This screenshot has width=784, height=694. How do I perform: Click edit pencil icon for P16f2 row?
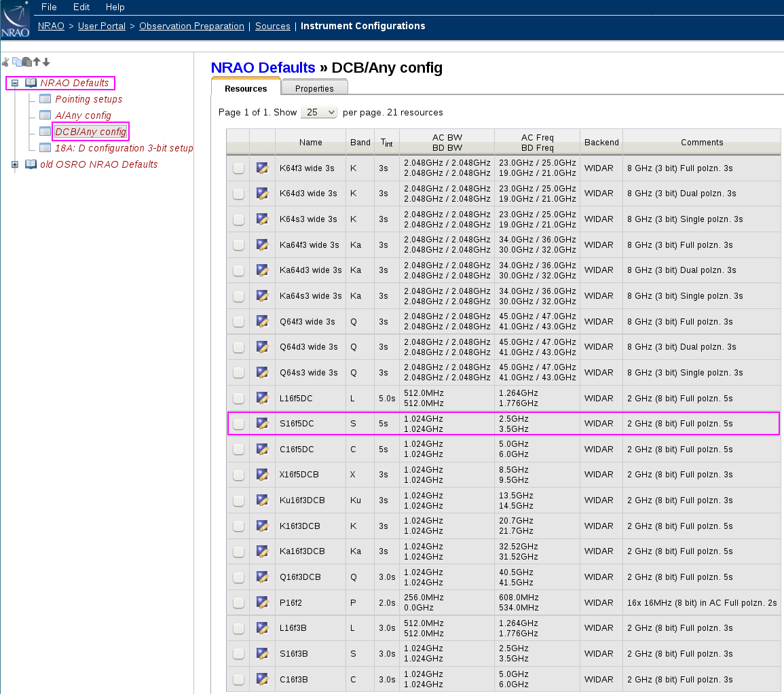point(262,602)
